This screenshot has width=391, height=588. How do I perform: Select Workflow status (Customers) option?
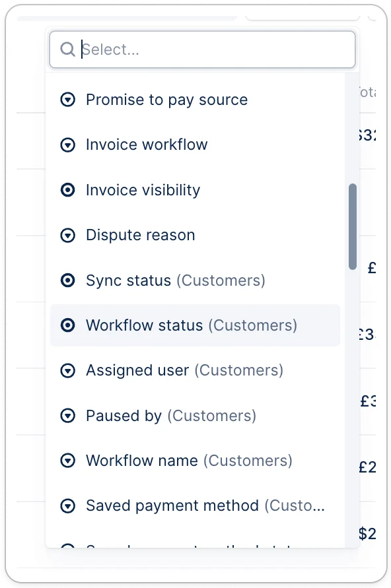click(x=195, y=325)
